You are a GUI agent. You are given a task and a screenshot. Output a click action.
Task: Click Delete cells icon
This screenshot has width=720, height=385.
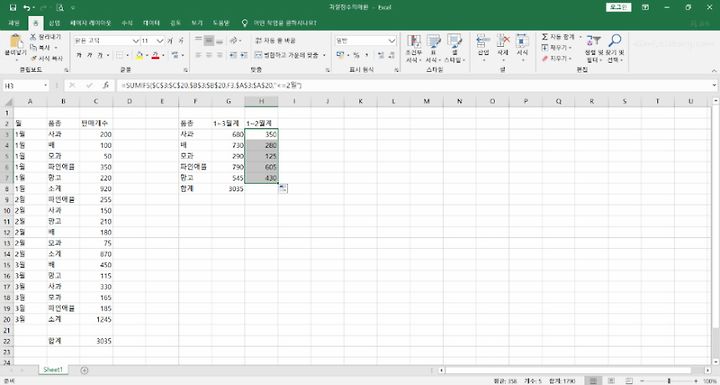tap(503, 41)
